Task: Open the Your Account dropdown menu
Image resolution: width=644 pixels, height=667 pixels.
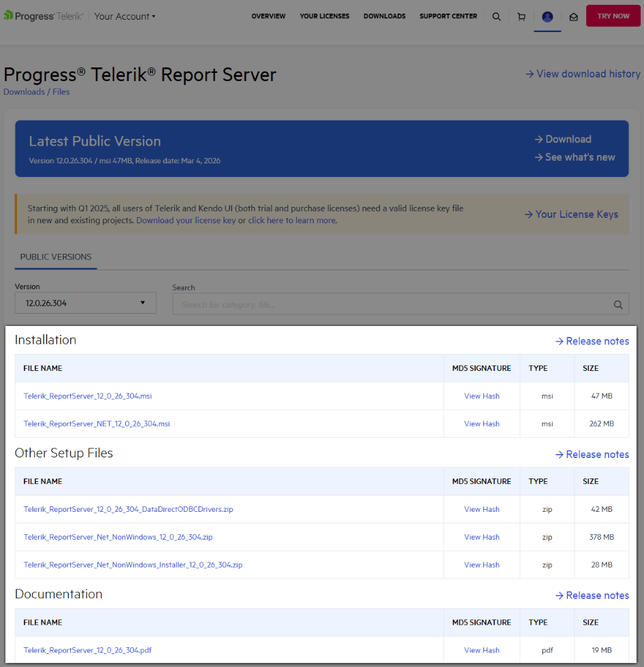Action: [125, 16]
